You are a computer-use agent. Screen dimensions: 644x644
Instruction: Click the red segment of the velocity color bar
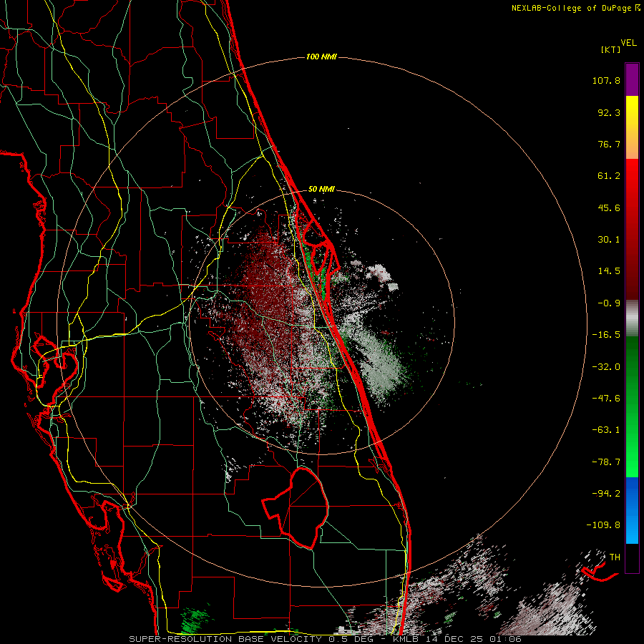click(632, 229)
